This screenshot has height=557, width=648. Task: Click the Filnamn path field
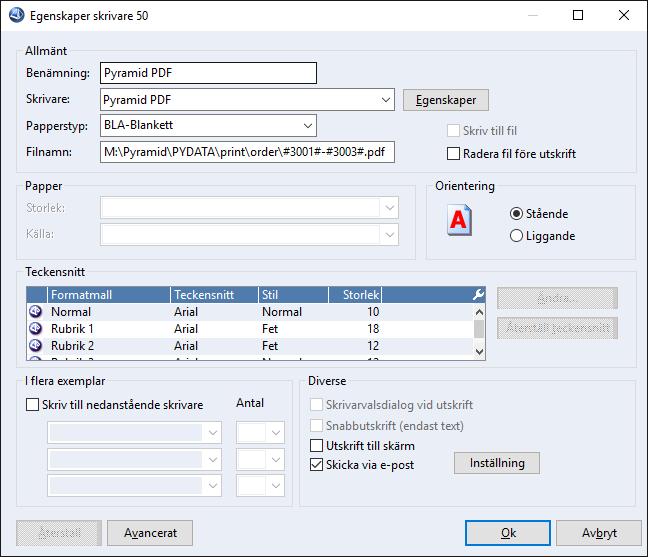(x=247, y=152)
